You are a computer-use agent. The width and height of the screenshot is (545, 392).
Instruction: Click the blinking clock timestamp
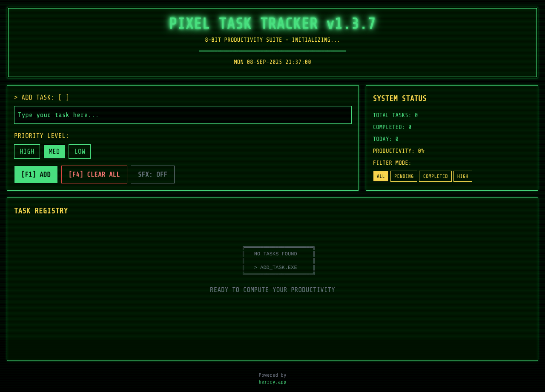pos(272,61)
